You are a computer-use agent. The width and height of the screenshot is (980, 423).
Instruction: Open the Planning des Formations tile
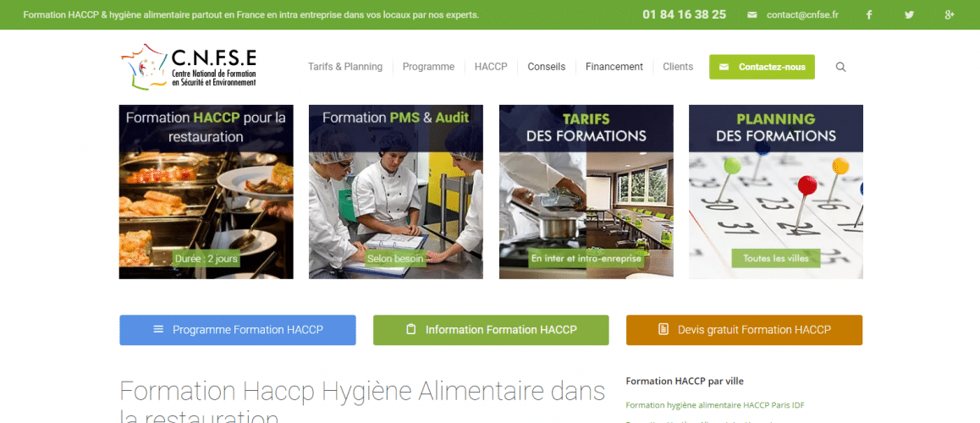[776, 192]
